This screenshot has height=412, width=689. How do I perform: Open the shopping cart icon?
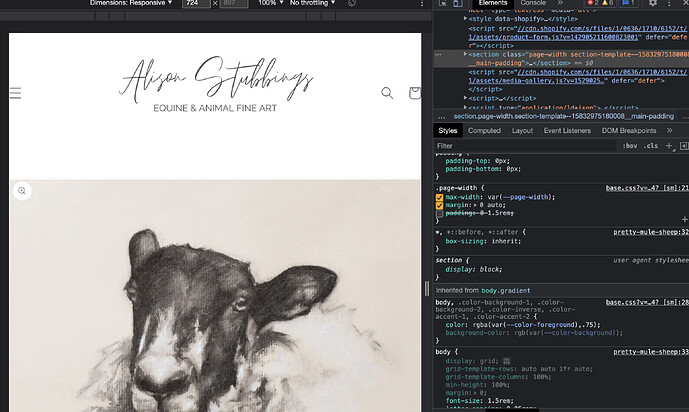[x=415, y=93]
